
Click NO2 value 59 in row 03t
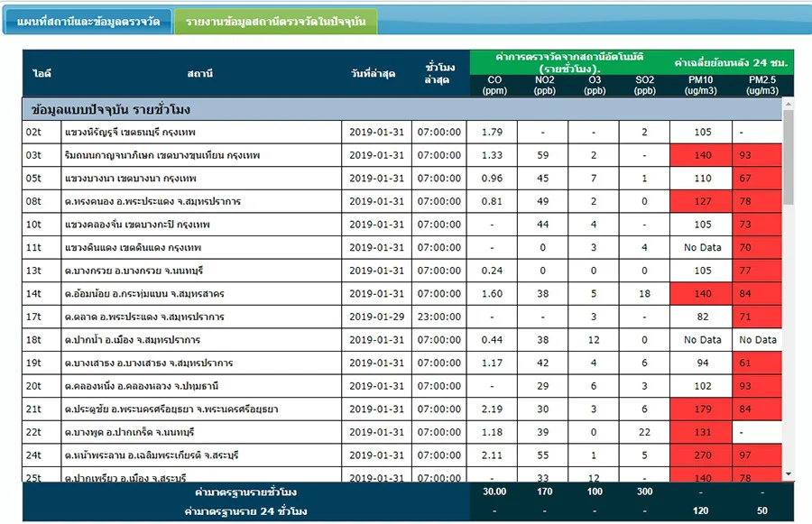point(543,155)
